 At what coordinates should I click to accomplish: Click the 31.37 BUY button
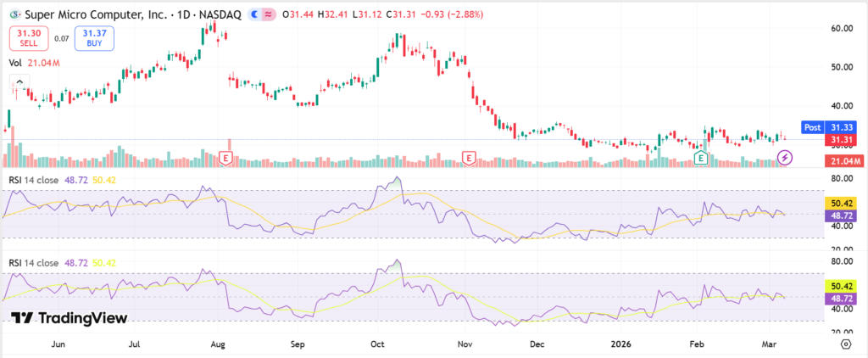(95, 37)
